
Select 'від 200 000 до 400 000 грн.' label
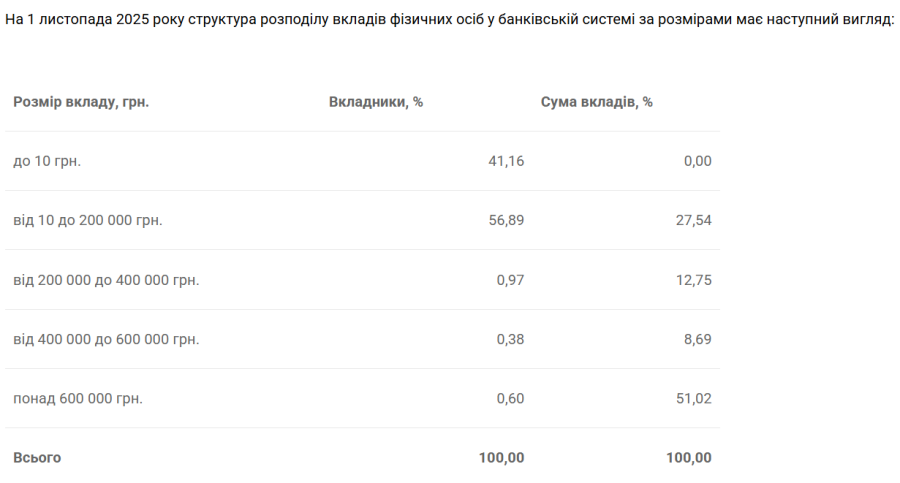coord(106,280)
